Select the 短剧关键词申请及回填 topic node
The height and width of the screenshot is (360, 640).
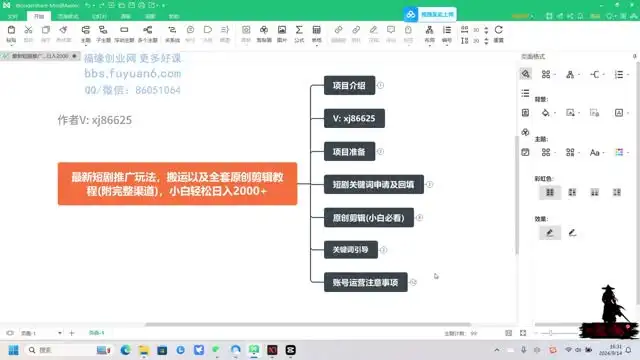pos(374,184)
